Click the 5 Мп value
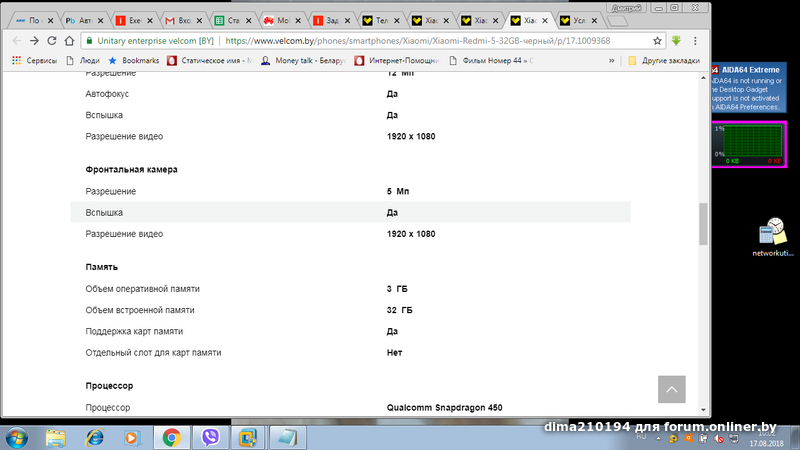 pyautogui.click(x=398, y=191)
